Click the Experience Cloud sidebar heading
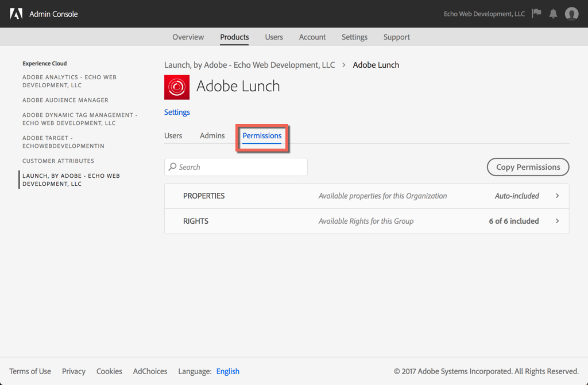Screen dimensions: 588x385 click(x=45, y=63)
